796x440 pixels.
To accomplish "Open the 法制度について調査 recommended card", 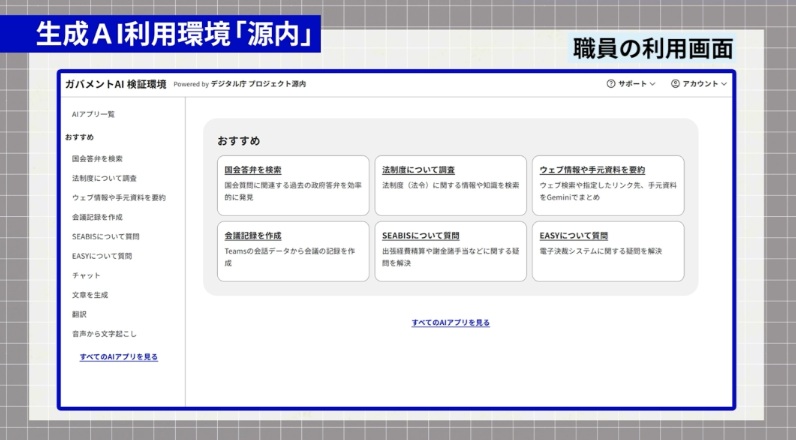I will 450,185.
